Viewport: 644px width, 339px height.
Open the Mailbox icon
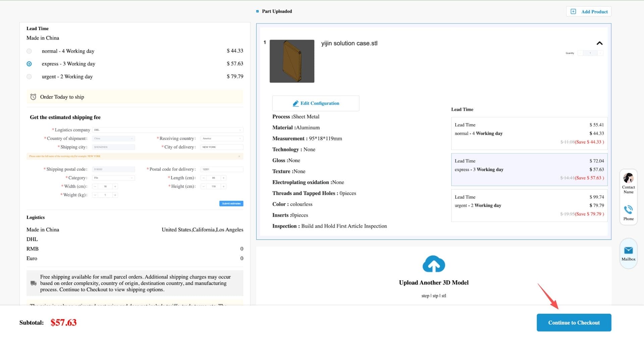[x=628, y=250]
